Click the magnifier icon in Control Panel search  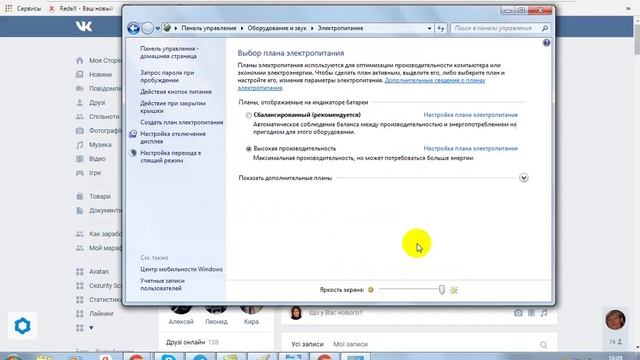click(x=544, y=28)
